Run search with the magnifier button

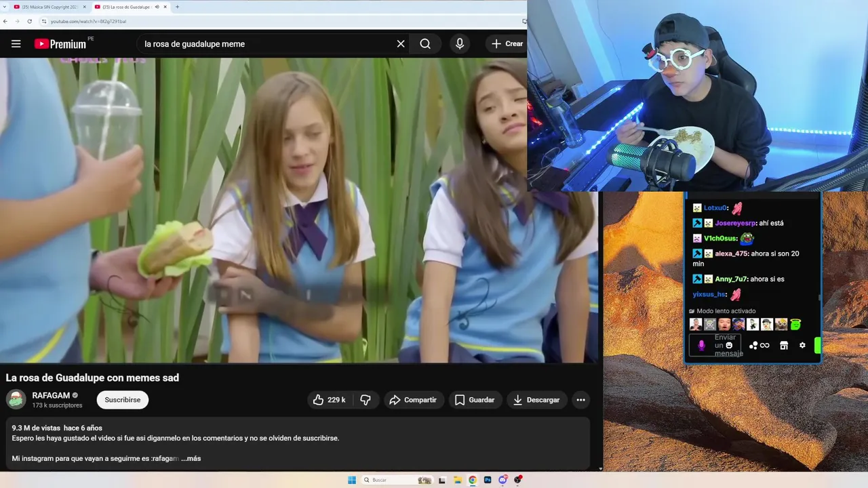coord(425,44)
